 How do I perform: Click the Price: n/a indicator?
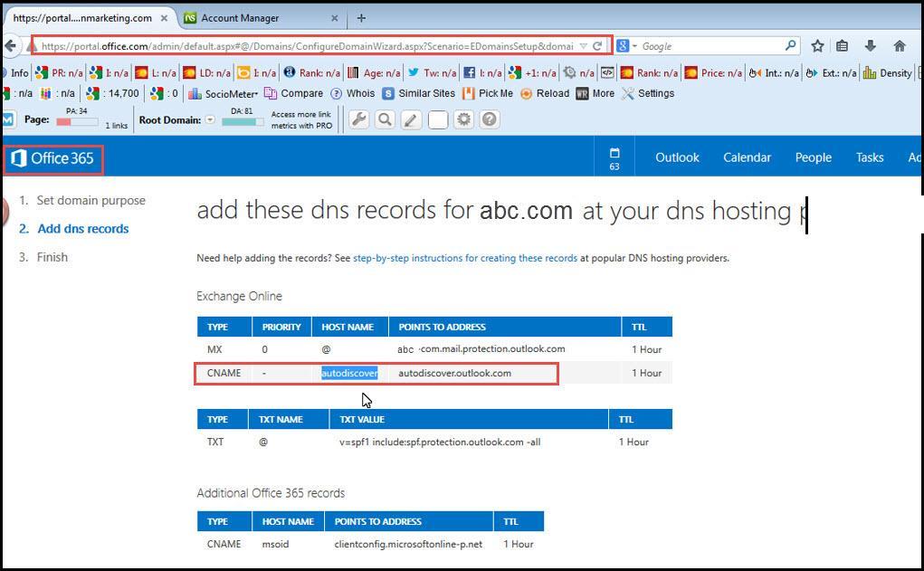[x=713, y=73]
